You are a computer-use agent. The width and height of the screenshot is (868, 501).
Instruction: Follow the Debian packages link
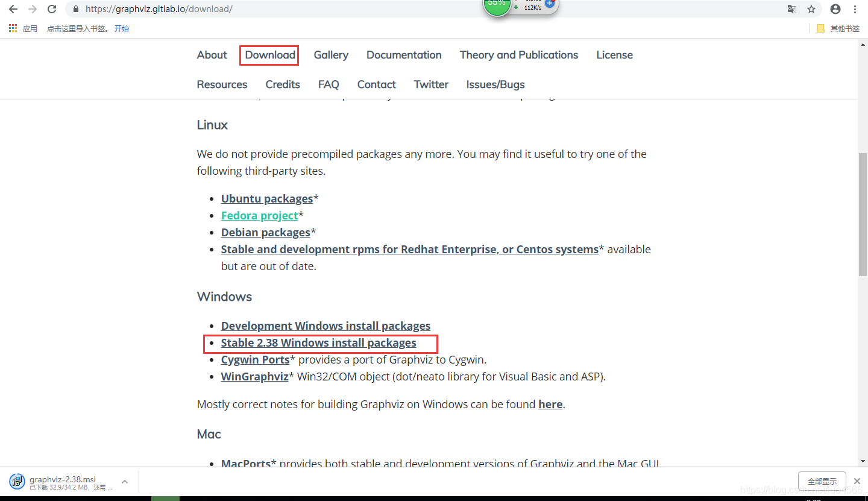point(266,232)
